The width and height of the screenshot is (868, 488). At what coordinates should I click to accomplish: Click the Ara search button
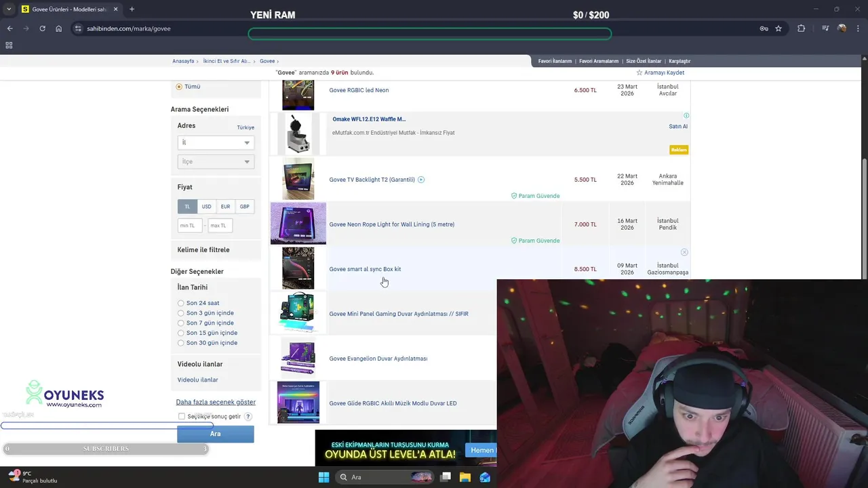(216, 434)
